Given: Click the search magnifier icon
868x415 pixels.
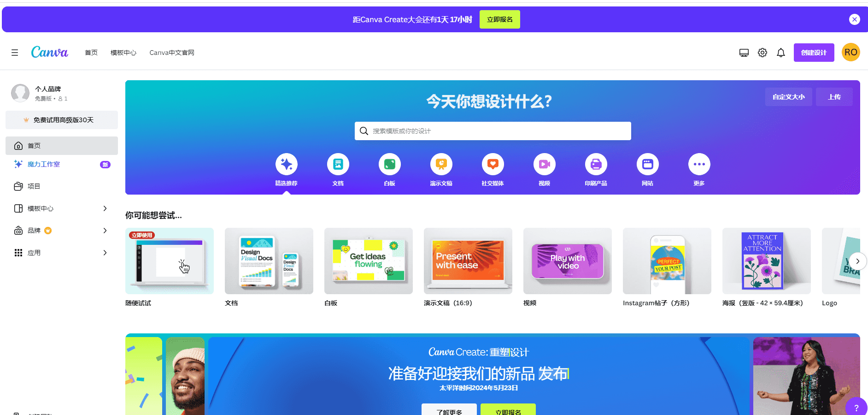Looking at the screenshot, I should tap(364, 131).
